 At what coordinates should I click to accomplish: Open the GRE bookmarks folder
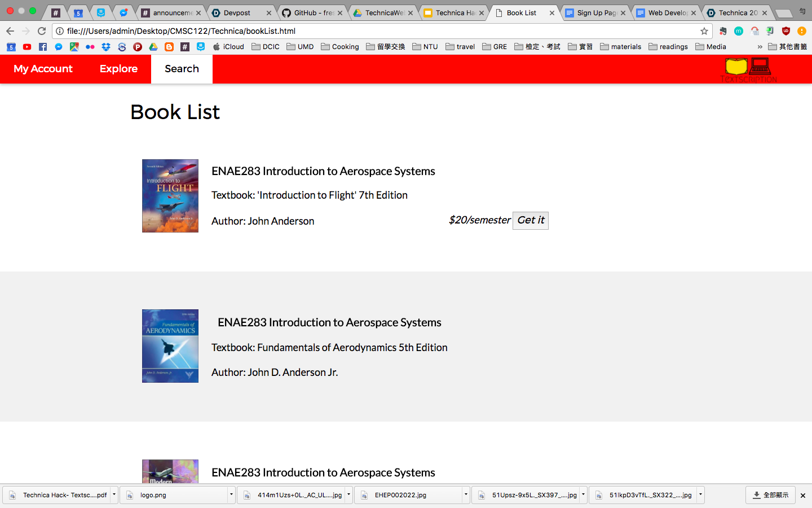[x=495, y=47]
